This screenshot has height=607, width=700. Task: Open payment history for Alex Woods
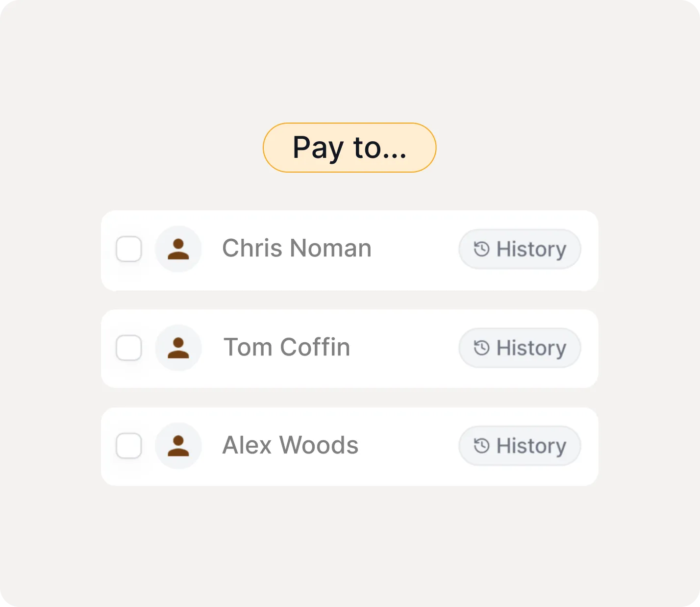[x=519, y=446]
